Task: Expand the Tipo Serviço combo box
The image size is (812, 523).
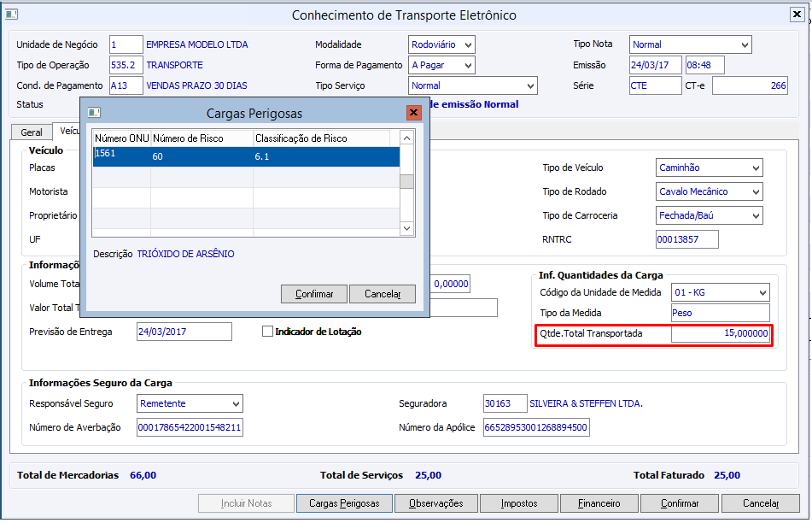Action: pyautogui.click(x=530, y=86)
